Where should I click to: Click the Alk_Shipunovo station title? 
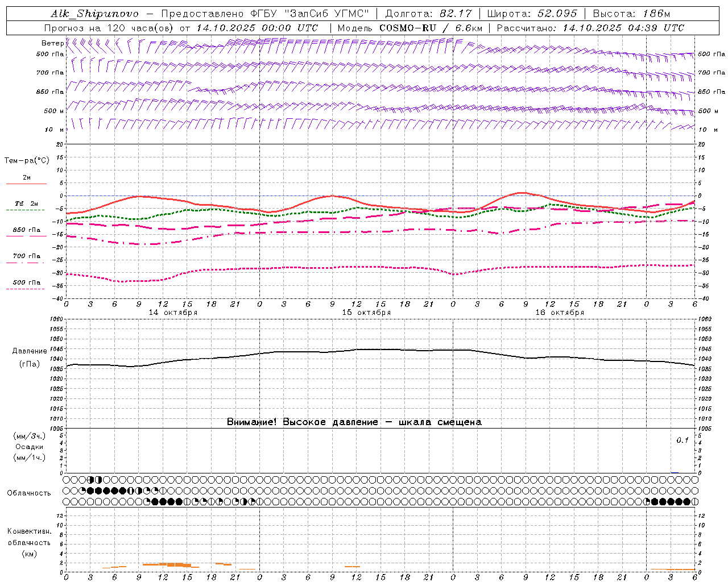pyautogui.click(x=94, y=14)
